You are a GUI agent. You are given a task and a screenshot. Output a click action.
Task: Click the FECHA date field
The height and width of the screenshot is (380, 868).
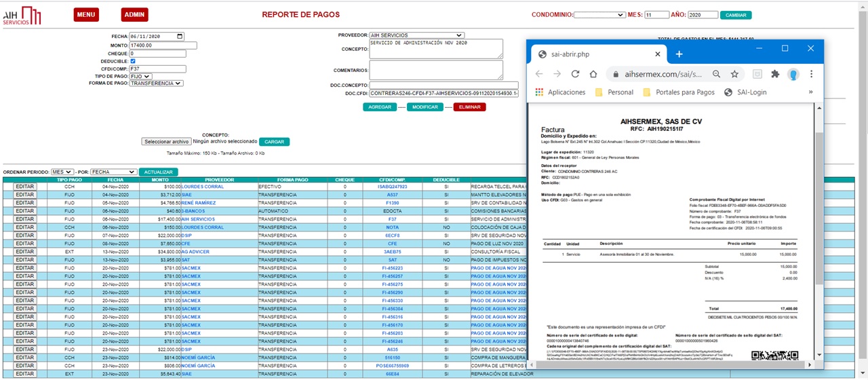point(157,37)
